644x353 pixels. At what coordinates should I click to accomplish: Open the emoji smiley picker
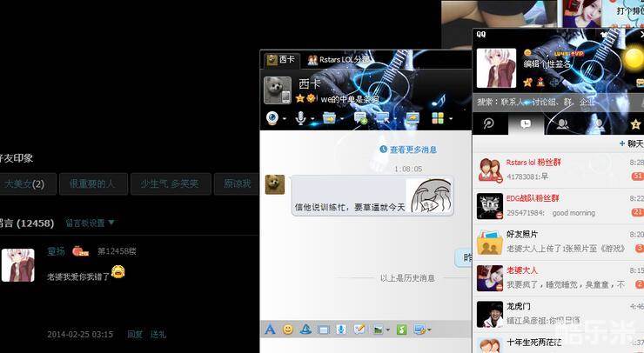pyautogui.click(x=288, y=330)
